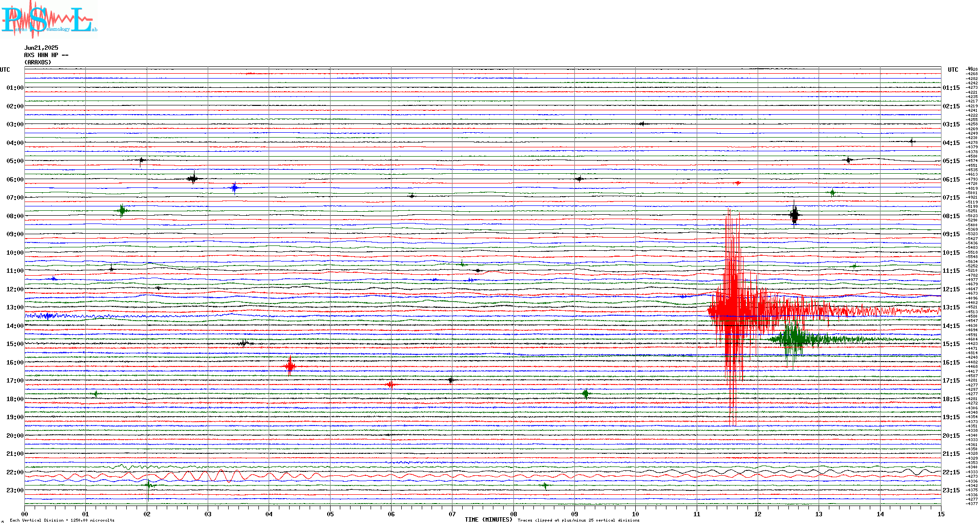This screenshot has width=980, height=527.
Task: Click the UTC label on the right axis
Action: 953,70
